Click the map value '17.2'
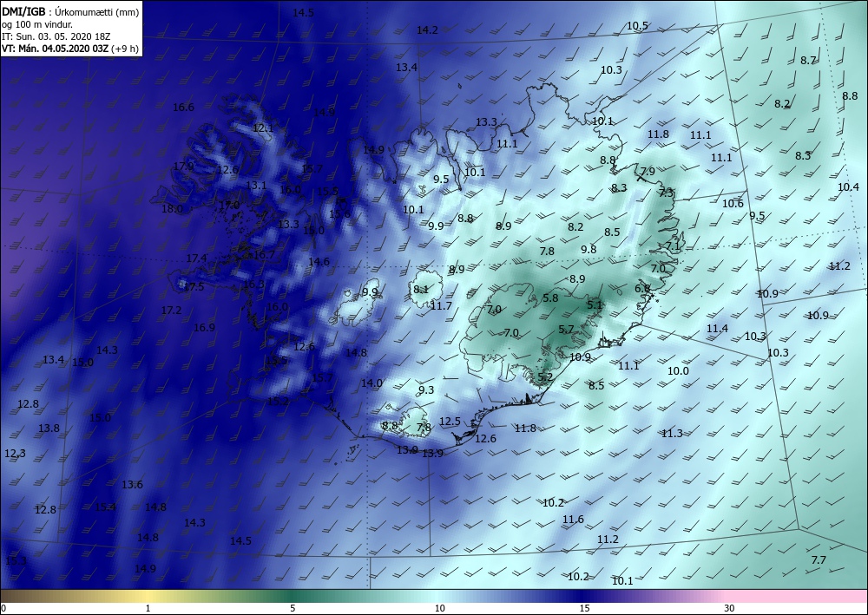Image resolution: width=868 pixels, height=615 pixels. (171, 311)
